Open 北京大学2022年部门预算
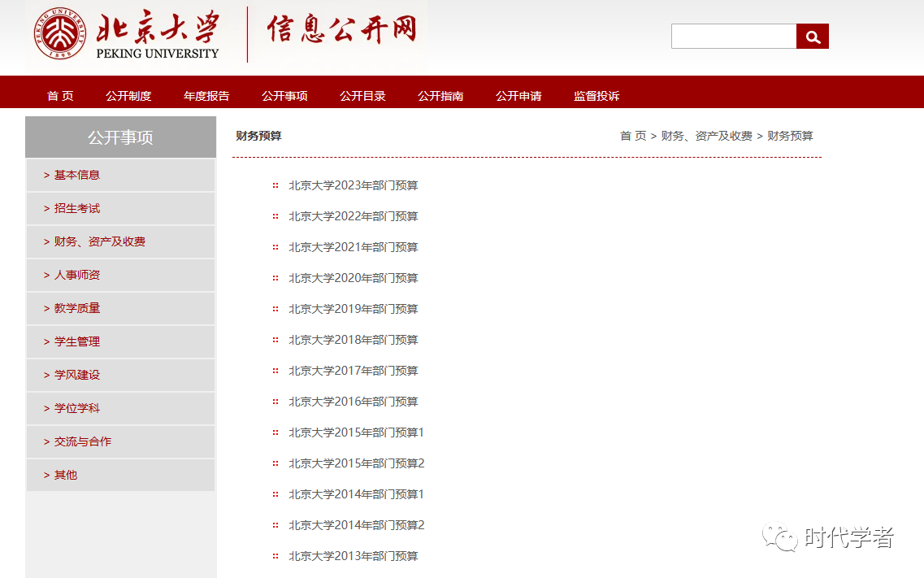The width and height of the screenshot is (924, 578). (353, 216)
